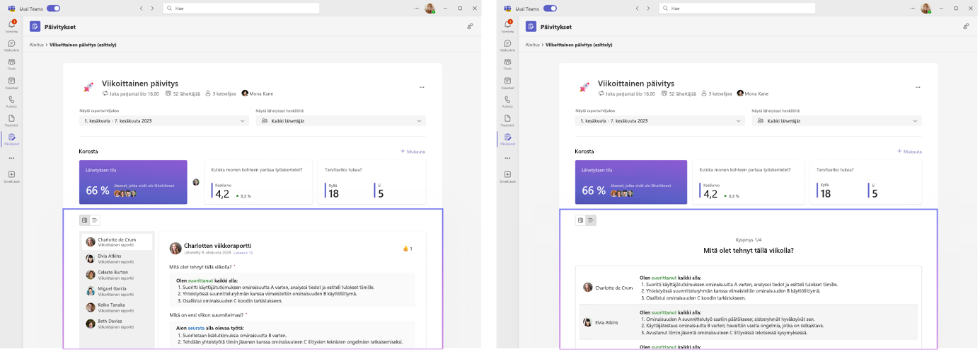Click Aloitus breadcrumb in right window
Screen dimensions: 980x352
[x=532, y=45]
